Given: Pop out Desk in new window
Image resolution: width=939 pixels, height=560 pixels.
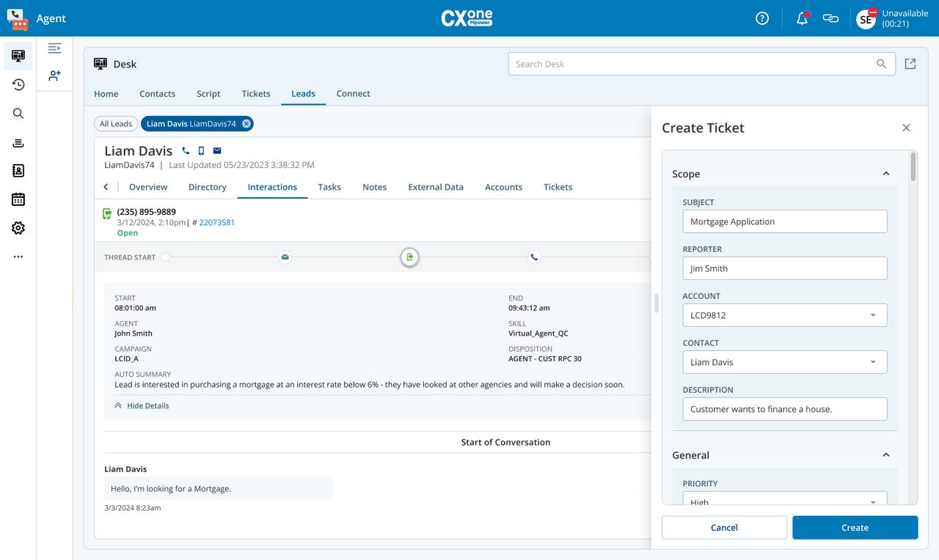Looking at the screenshot, I should 910,64.
